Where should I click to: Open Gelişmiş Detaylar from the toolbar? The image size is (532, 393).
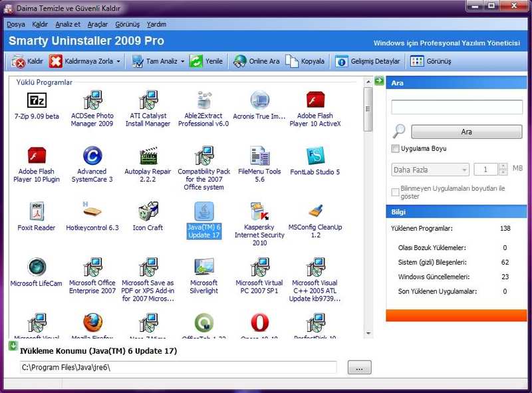tap(368, 61)
